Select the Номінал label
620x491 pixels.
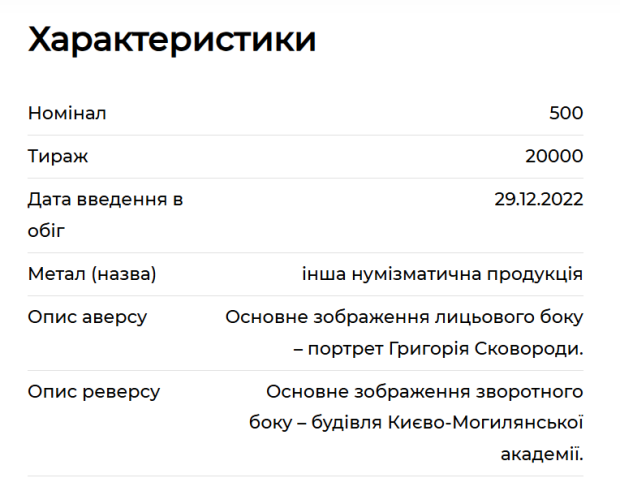tap(67, 113)
